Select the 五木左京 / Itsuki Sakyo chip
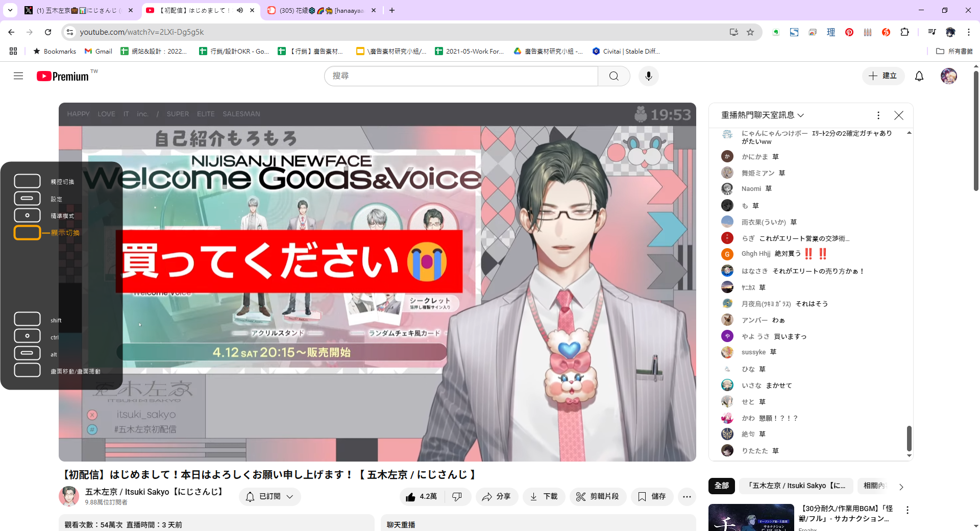Image resolution: width=980 pixels, height=531 pixels. pyautogui.click(x=797, y=486)
